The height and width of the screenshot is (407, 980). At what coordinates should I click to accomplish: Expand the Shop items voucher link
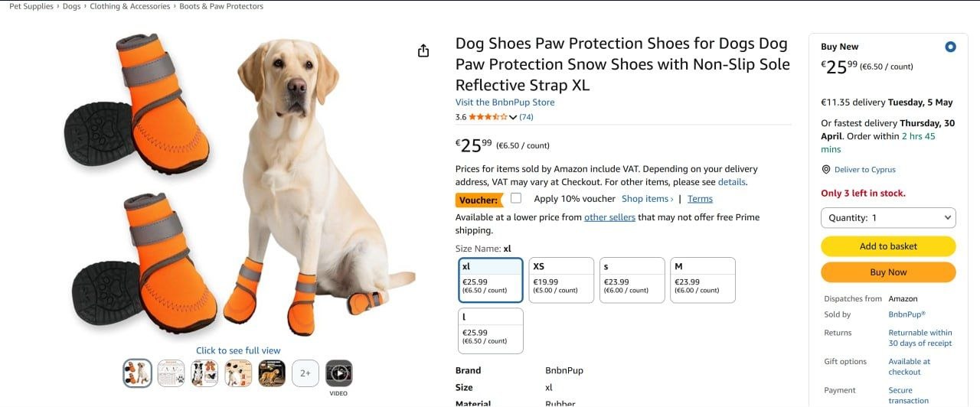(647, 199)
